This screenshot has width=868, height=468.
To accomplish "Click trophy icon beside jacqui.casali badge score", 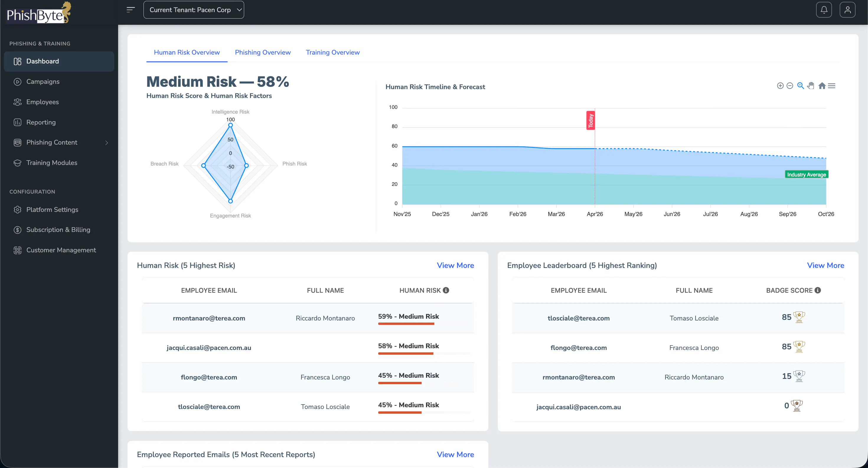I will [x=797, y=406].
